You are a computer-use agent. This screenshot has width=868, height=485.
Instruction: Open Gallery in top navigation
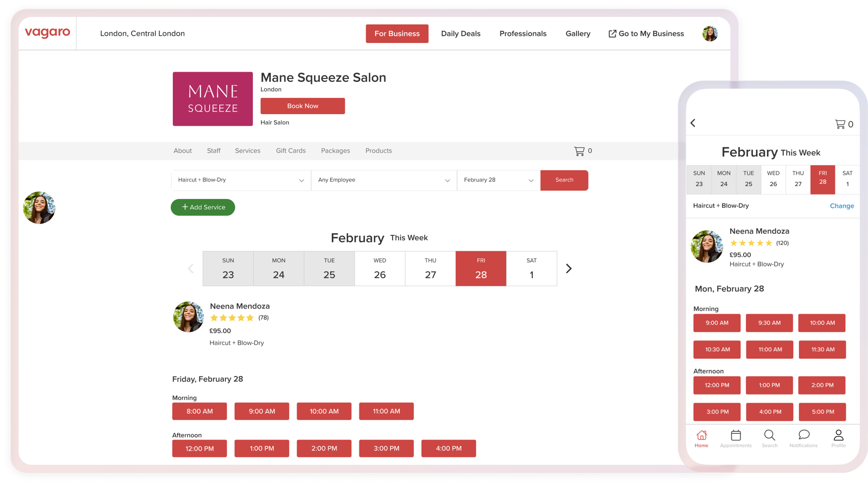[x=578, y=34]
